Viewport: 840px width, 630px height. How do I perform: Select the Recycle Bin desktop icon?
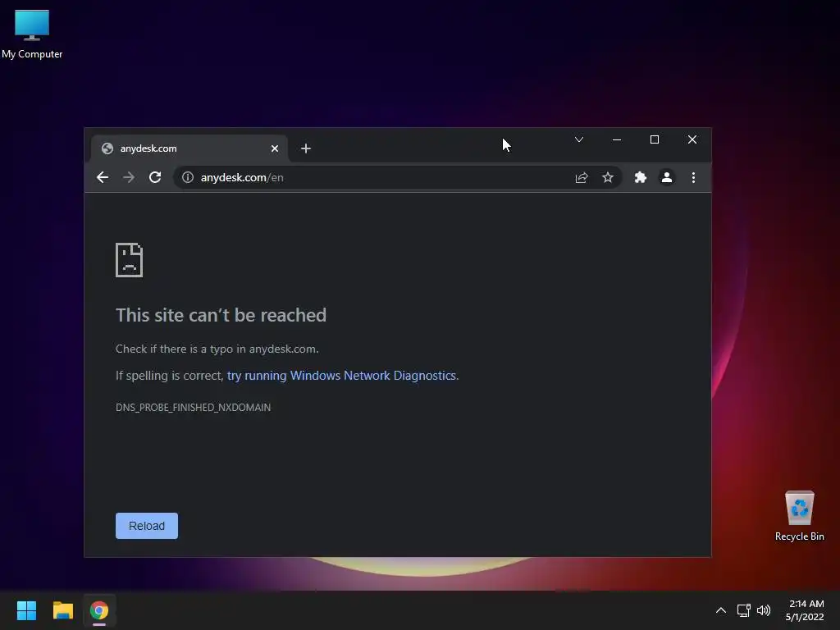pos(799,516)
